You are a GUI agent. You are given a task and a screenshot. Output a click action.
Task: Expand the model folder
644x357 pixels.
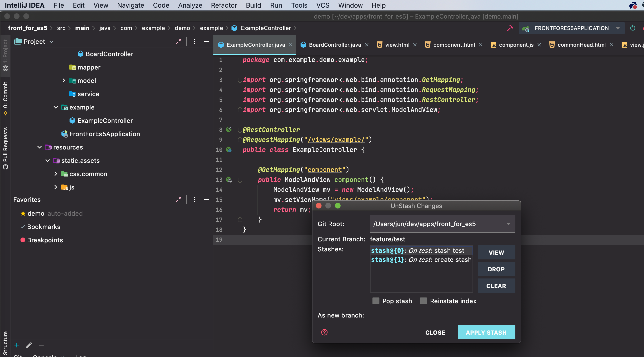(64, 80)
